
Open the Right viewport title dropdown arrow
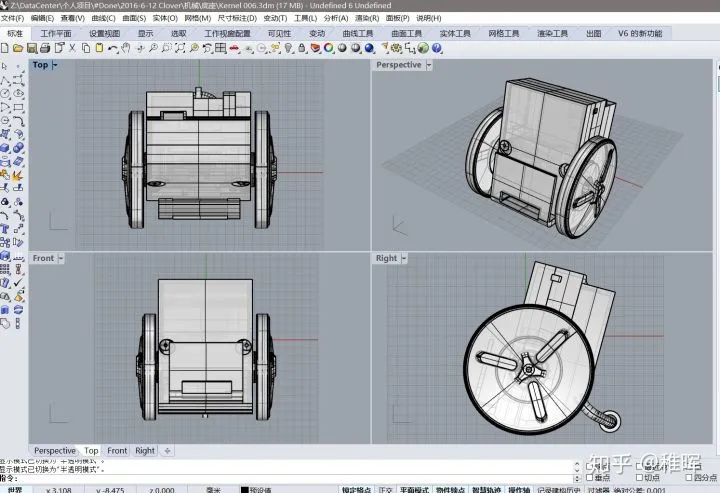coord(404,258)
